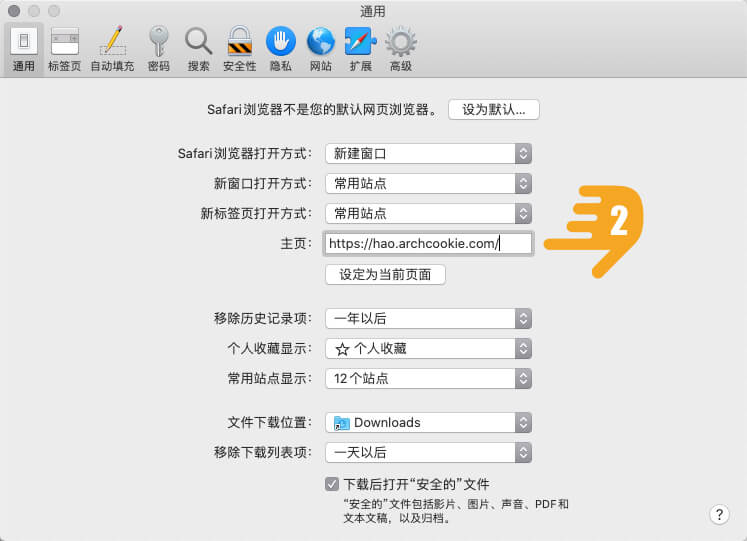This screenshot has height=541, width=747.
Task: Open the 新窗口打开方式 dropdown
Action: tap(428, 184)
